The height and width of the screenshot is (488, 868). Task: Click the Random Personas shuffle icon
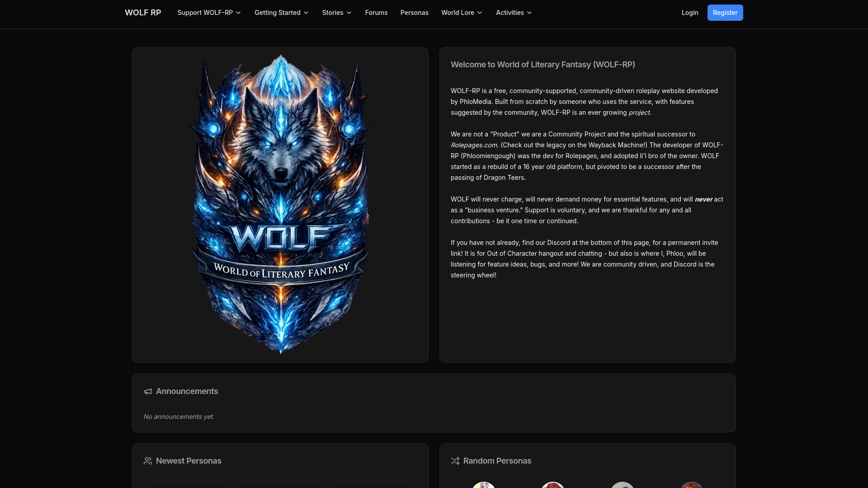click(455, 461)
